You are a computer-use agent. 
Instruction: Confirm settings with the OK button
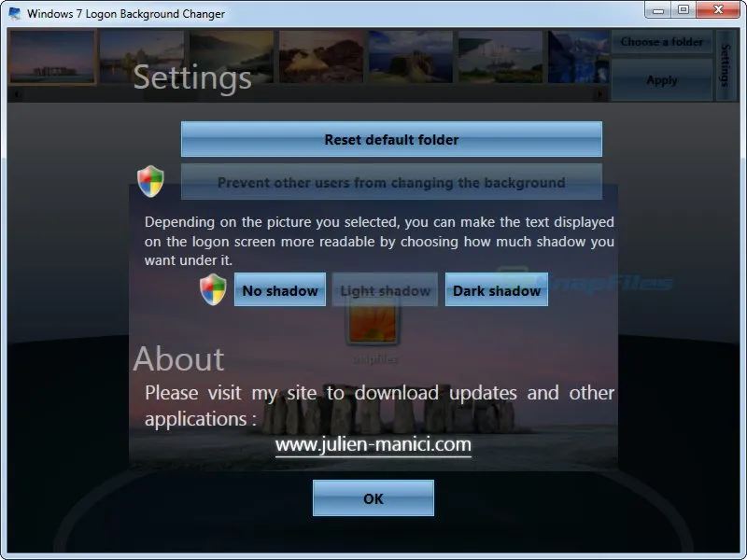pyautogui.click(x=373, y=498)
